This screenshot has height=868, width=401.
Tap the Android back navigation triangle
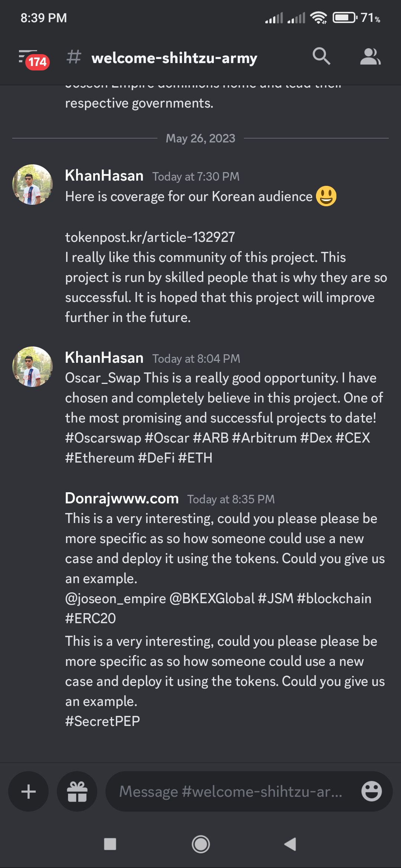[290, 844]
